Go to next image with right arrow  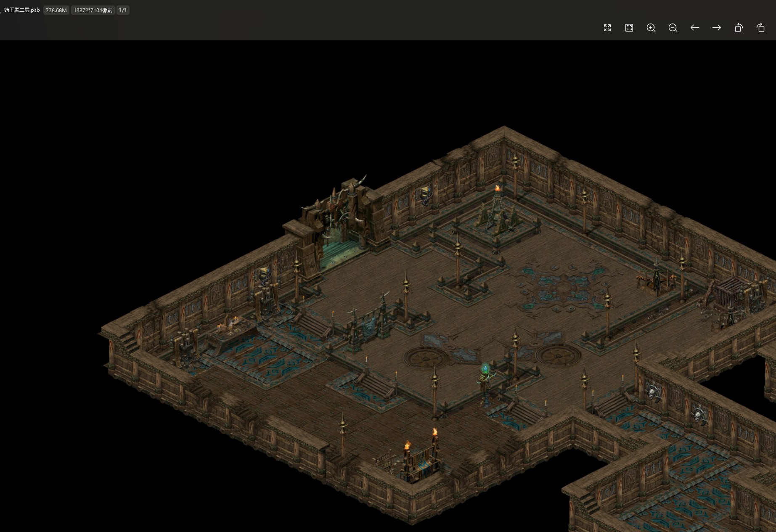click(x=717, y=28)
